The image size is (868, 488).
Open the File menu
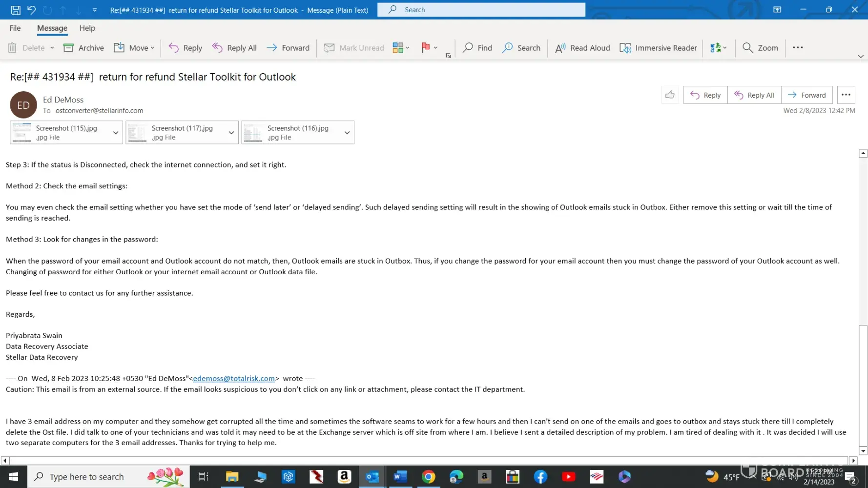pos(15,28)
